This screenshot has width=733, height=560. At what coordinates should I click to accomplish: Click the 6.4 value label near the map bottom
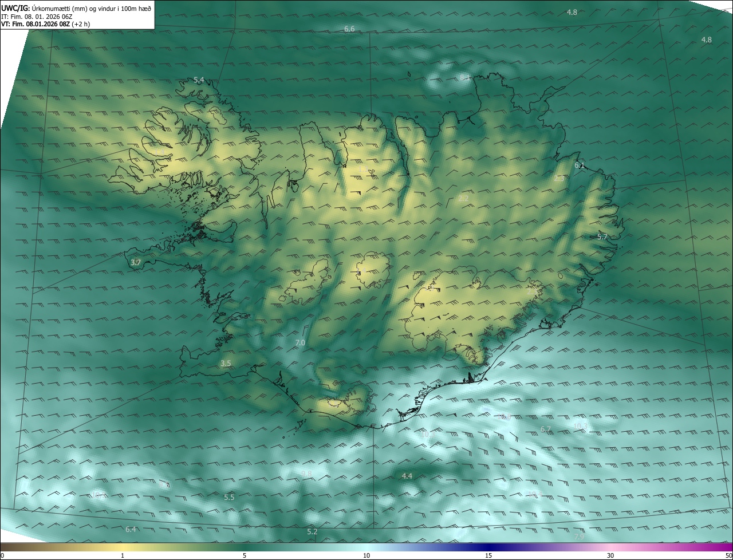pyautogui.click(x=131, y=529)
